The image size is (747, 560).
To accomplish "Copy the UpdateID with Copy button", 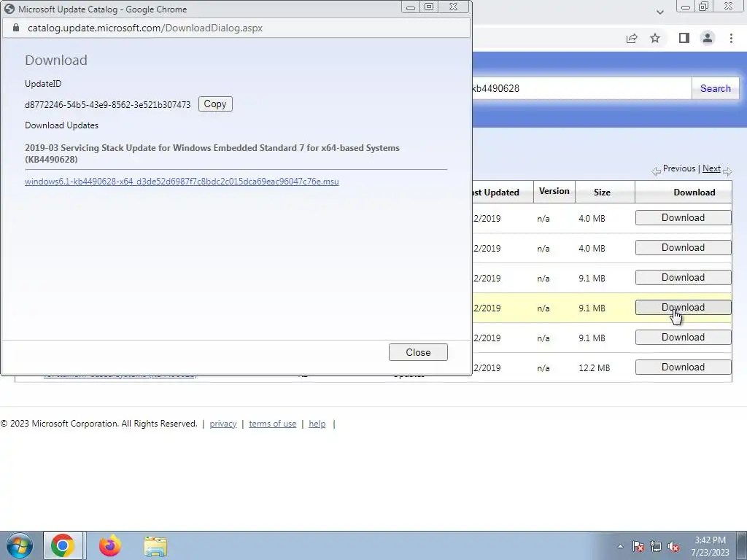I will click(215, 104).
